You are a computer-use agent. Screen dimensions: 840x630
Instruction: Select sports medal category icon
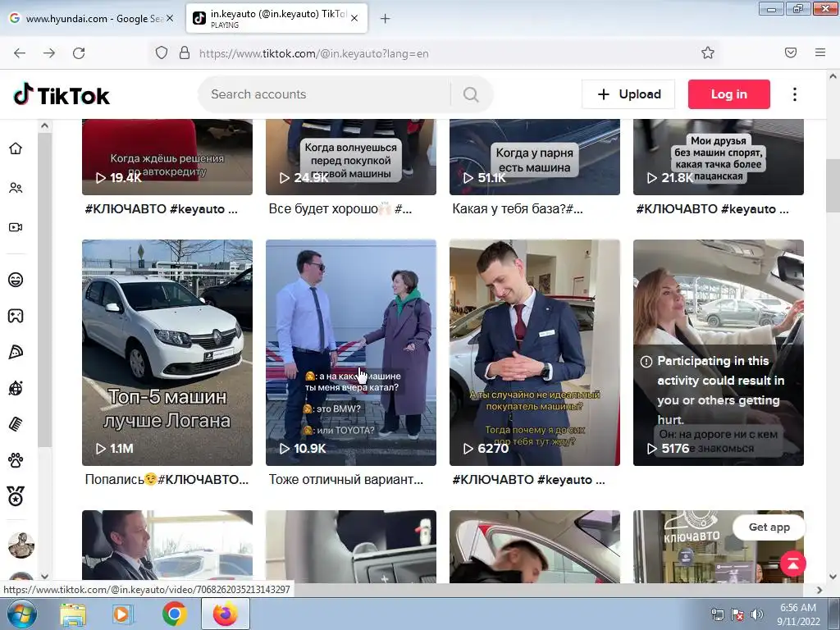pyautogui.click(x=16, y=496)
